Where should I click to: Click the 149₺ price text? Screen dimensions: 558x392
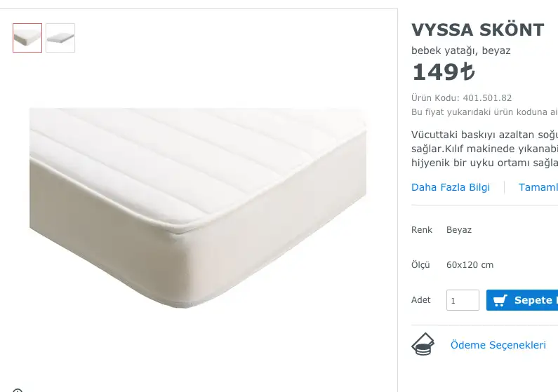pos(443,72)
